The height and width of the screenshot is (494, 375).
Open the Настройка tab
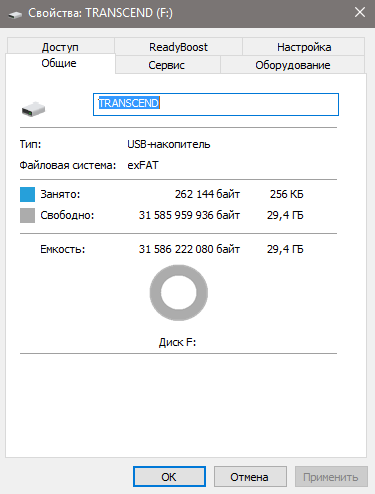pos(304,46)
